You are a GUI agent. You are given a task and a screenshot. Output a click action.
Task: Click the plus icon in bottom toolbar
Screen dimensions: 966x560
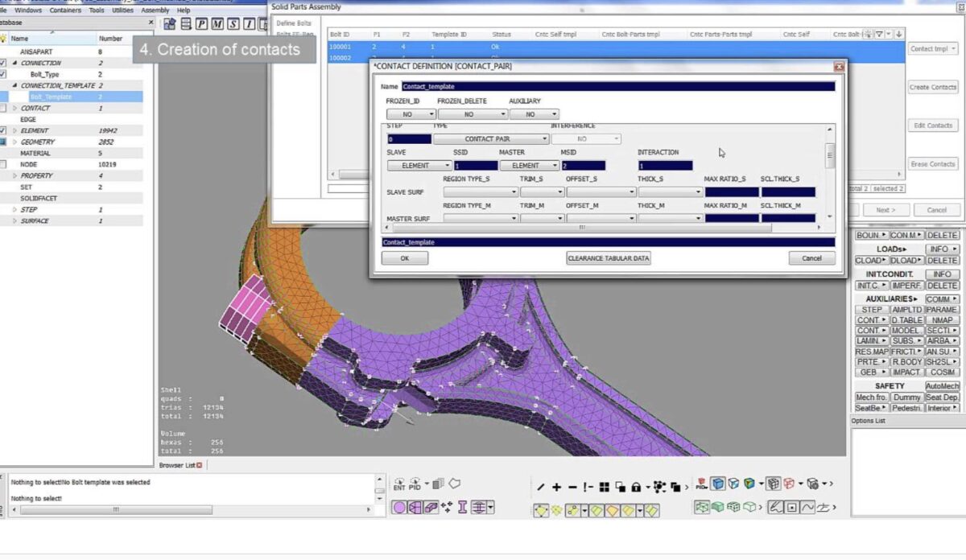556,487
